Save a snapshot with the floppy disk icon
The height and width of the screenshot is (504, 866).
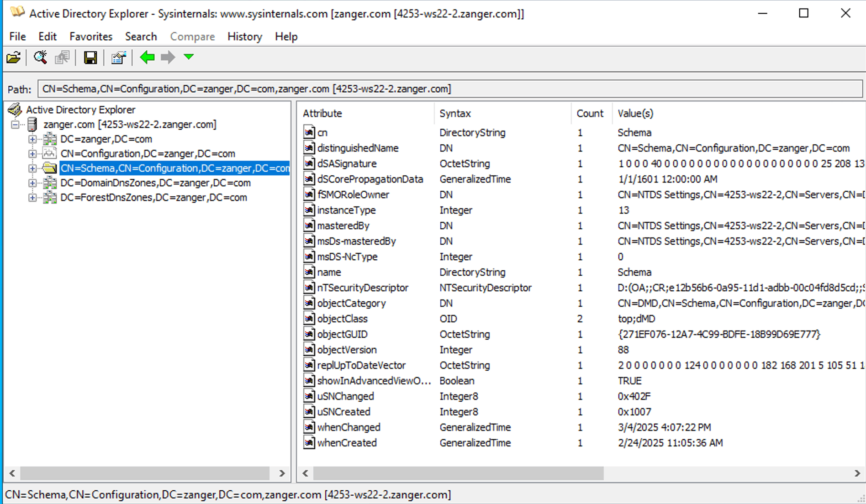(x=90, y=58)
